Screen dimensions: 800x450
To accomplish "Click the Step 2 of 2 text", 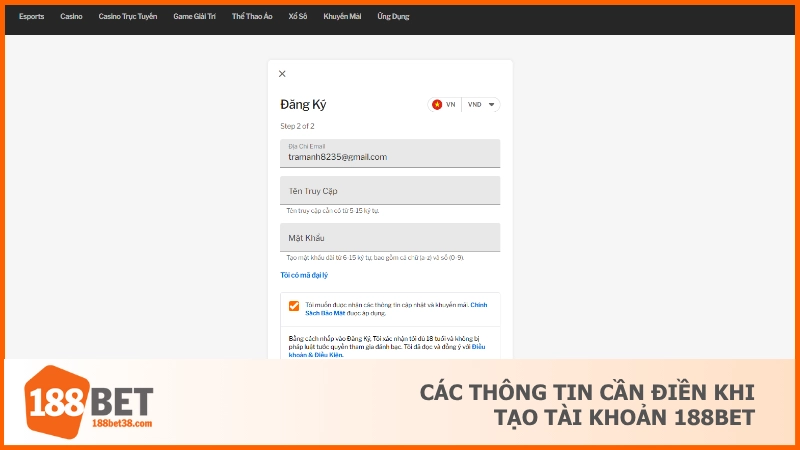I will [x=297, y=126].
